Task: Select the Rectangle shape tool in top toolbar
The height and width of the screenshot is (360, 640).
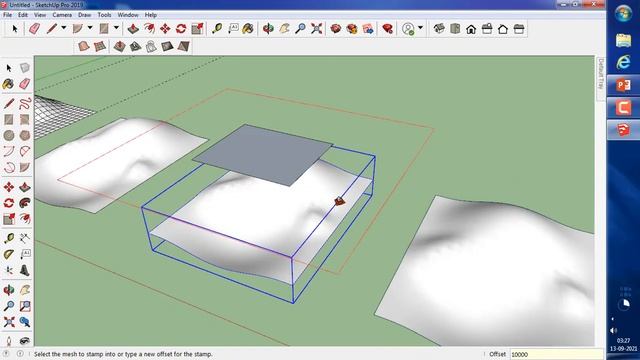Action: (x=104, y=29)
